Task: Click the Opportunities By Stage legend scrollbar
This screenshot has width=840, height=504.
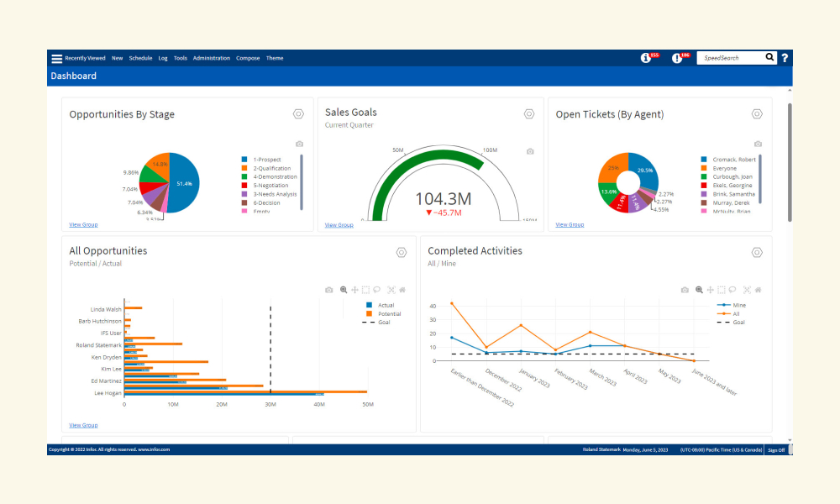Action: click(302, 182)
